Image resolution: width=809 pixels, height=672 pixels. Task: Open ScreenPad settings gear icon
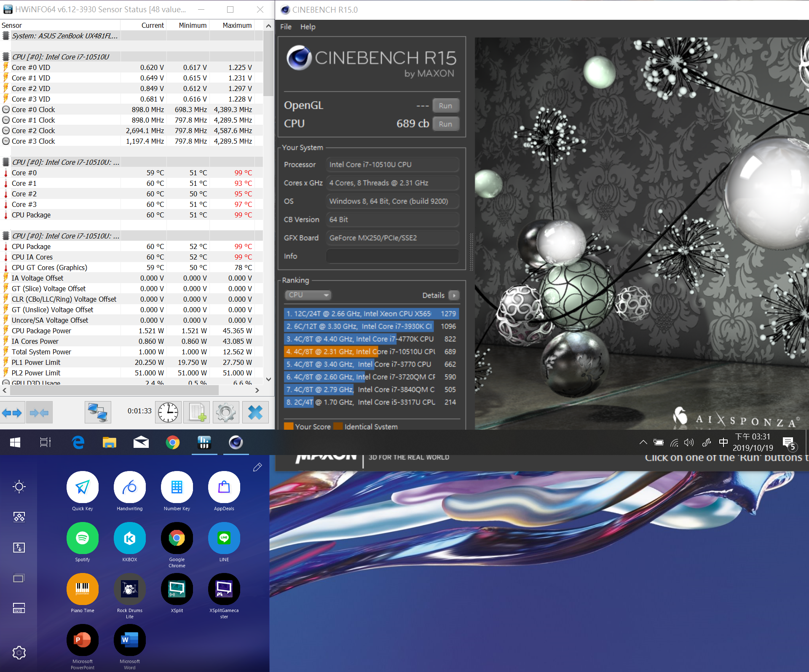[x=19, y=653]
